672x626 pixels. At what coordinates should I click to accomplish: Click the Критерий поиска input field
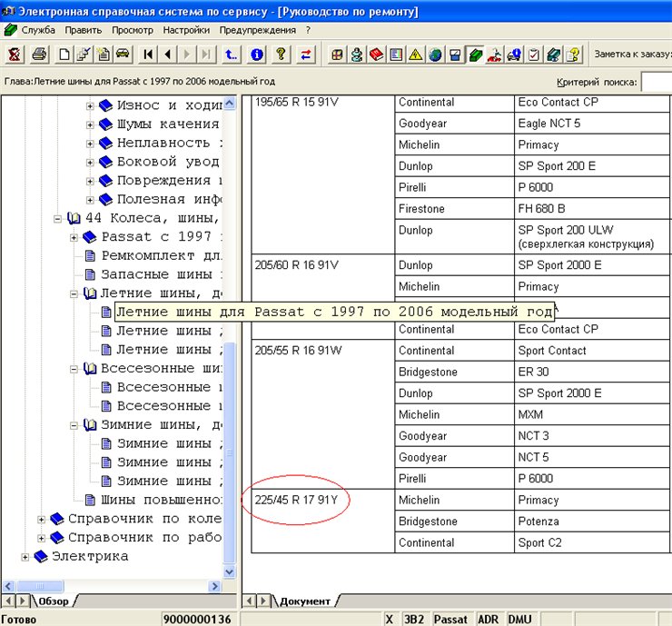[657, 82]
